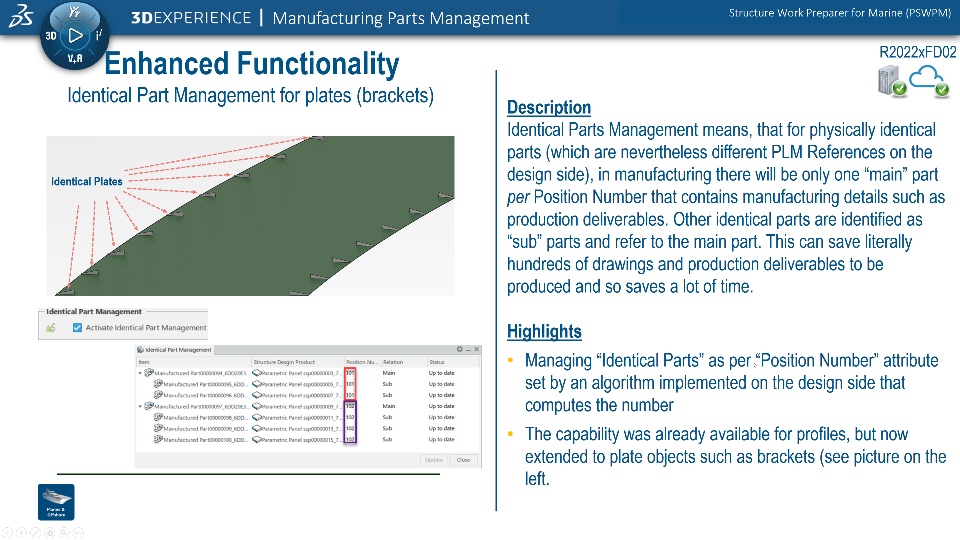Open slideshow more options ellipsis
960x540 pixels.
tap(78, 533)
